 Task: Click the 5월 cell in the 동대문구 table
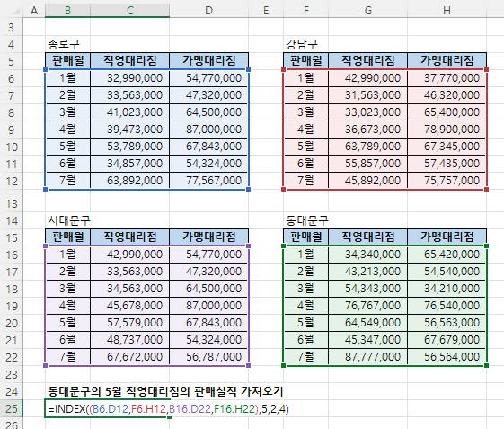click(x=306, y=323)
